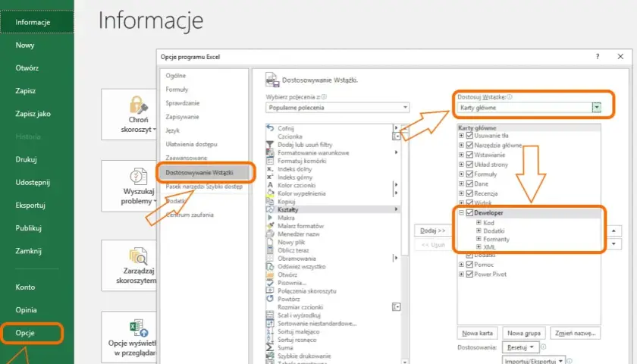Click the Nowy plik page icon

[x=270, y=242]
